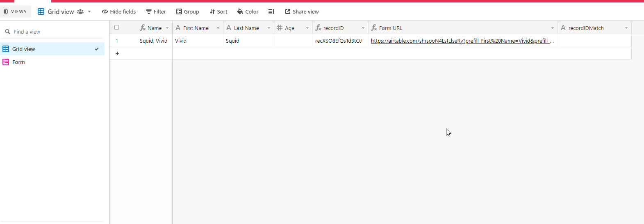Open the Sort options
This screenshot has height=224, width=644.
point(218,11)
